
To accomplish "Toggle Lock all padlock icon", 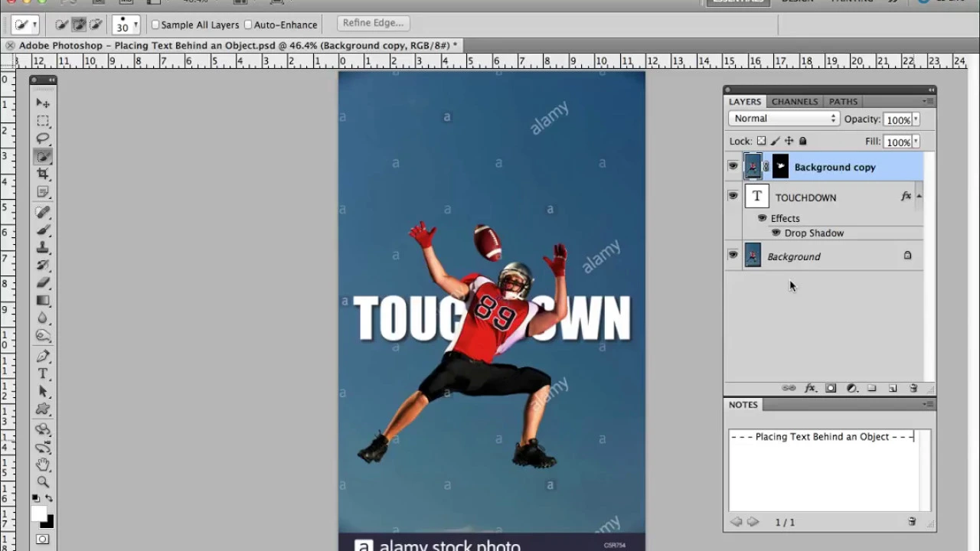I will pos(802,141).
